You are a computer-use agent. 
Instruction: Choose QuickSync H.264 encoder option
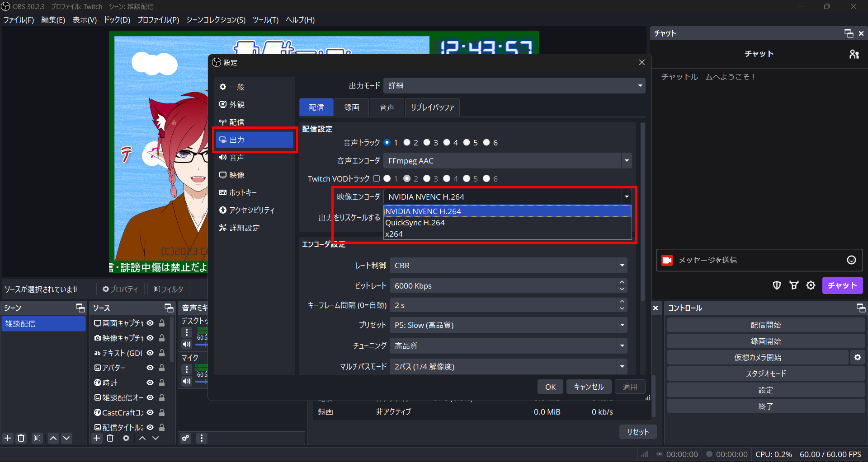point(508,223)
